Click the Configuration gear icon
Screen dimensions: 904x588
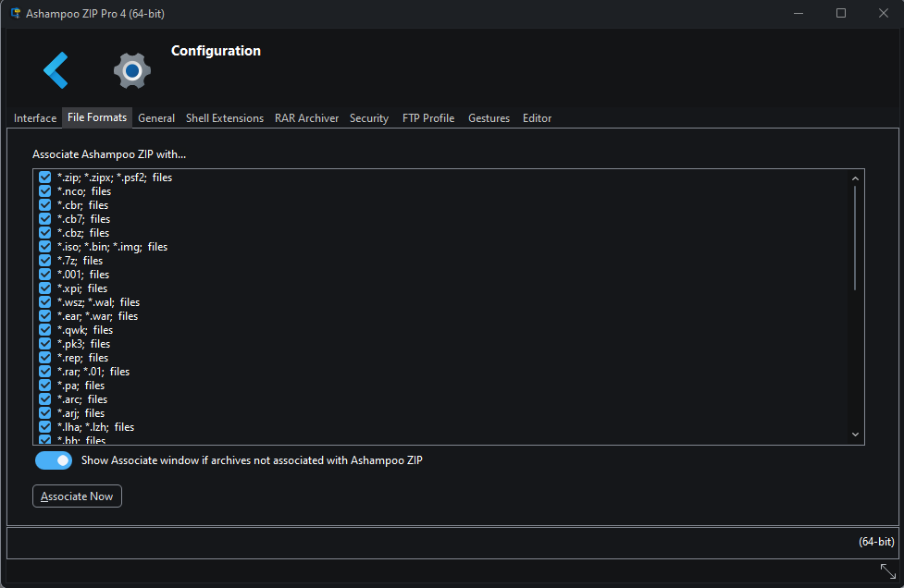[x=132, y=70]
